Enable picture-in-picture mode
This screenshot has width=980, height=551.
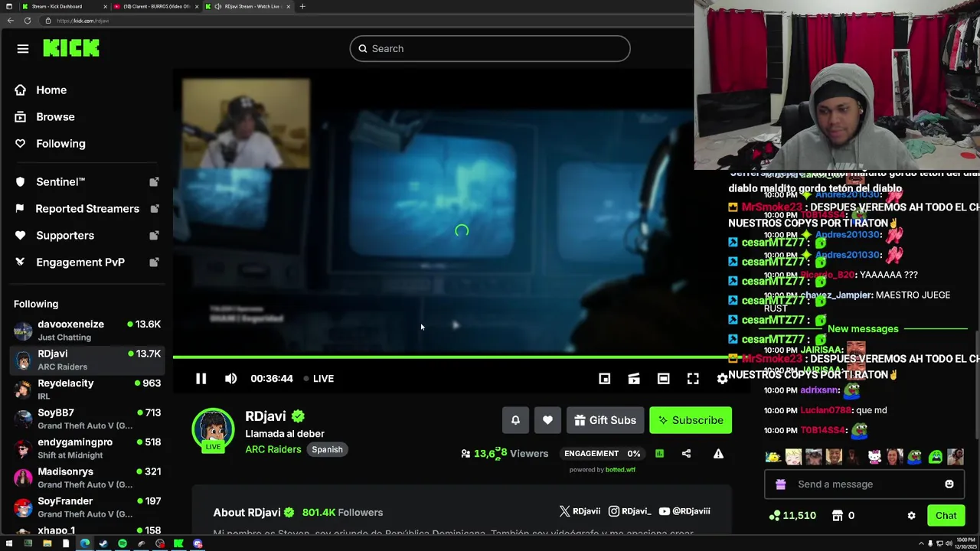click(604, 379)
